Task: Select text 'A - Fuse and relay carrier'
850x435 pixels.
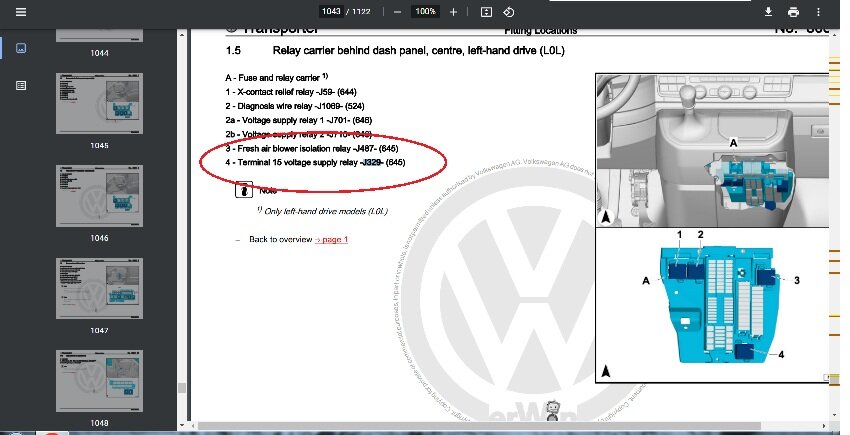Action: 272,78
